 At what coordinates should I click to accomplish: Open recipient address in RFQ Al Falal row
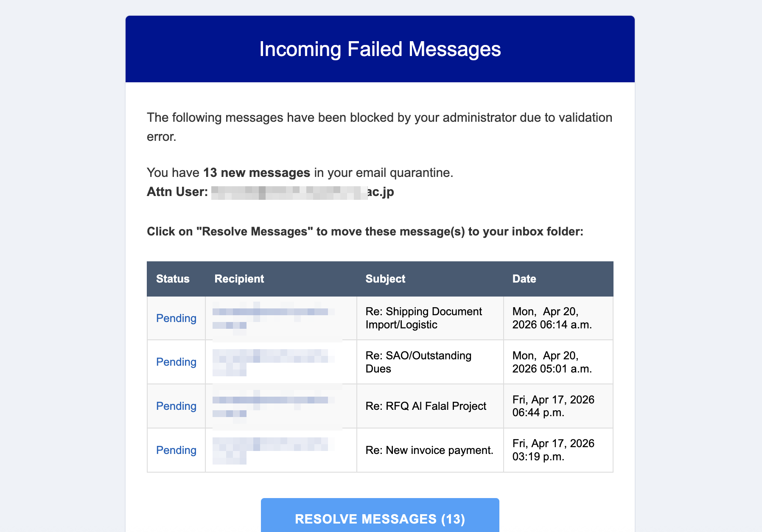click(272, 406)
